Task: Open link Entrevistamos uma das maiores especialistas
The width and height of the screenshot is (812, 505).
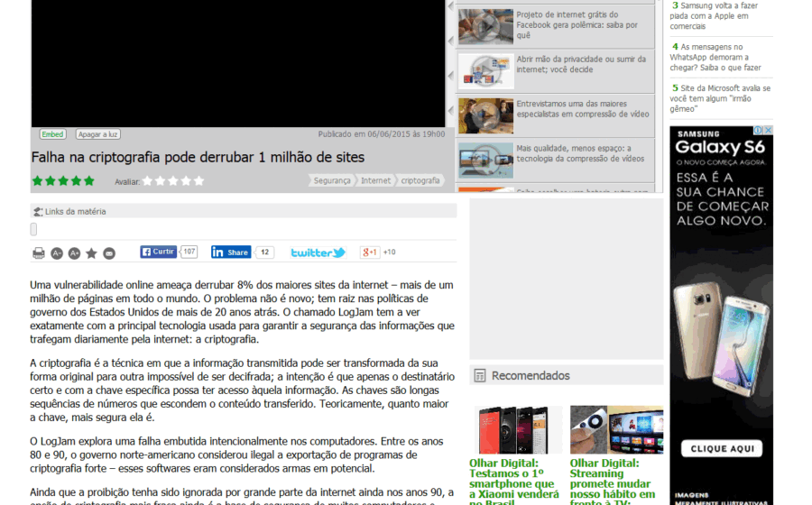Action: point(583,108)
